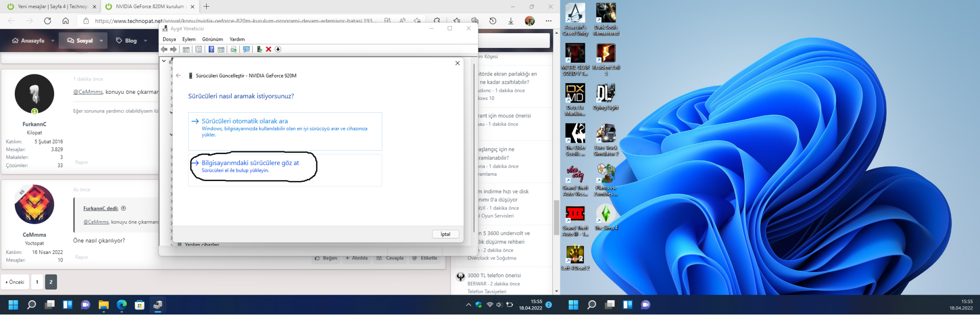Open the Görünüm menu in Aygıt Yöneticisi
Viewport: 980px width, 317px height.
click(x=212, y=39)
